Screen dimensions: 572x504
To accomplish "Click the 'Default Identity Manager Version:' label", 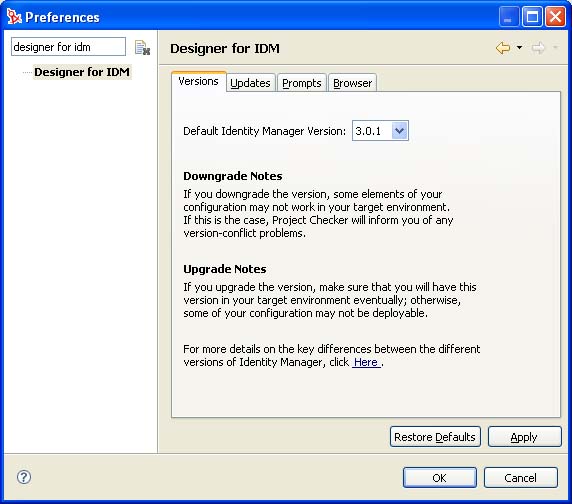I will [x=264, y=131].
